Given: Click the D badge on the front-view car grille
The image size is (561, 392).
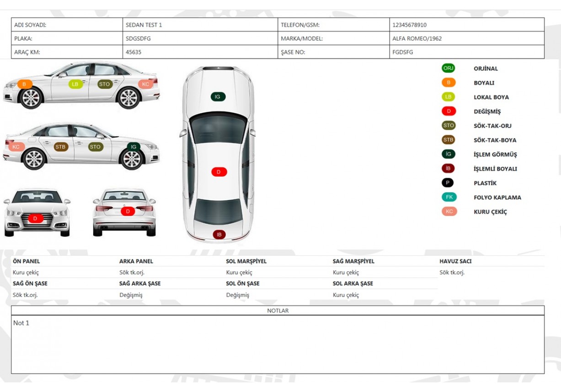Looking at the screenshot, I should (x=35, y=219).
